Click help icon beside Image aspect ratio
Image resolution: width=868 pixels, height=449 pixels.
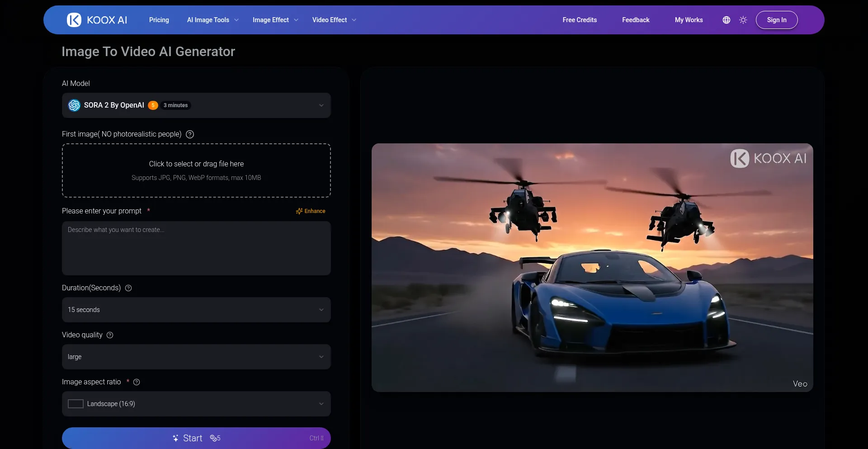coord(137,382)
